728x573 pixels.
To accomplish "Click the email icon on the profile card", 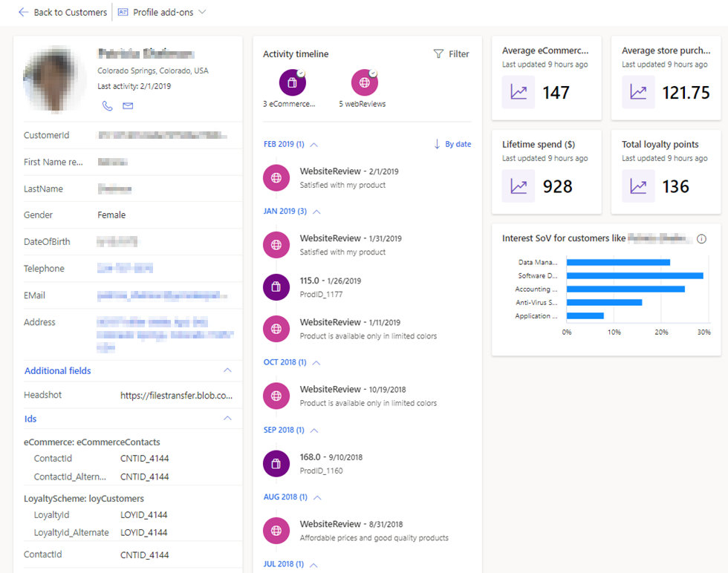I will pos(128,106).
